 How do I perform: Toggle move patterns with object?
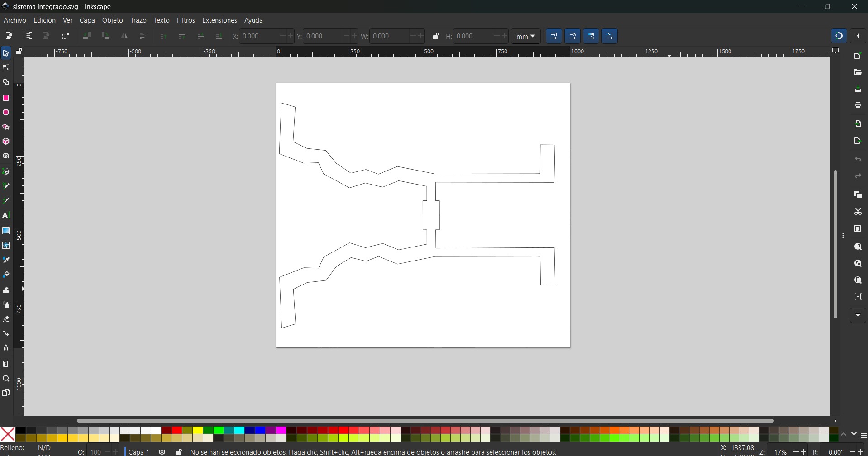pos(610,36)
